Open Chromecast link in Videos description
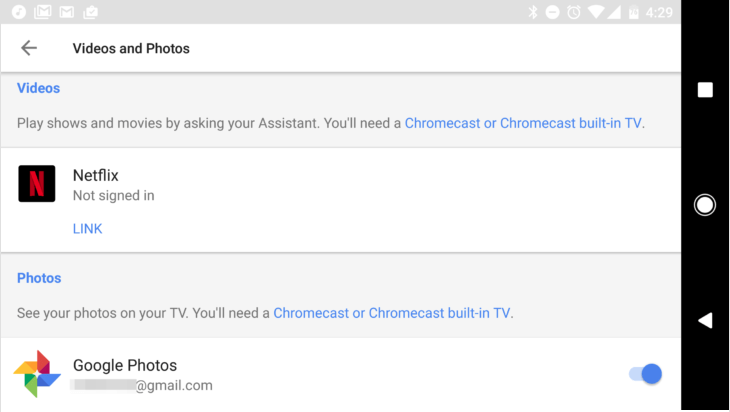Image resolution: width=730 pixels, height=412 pixels. [524, 123]
